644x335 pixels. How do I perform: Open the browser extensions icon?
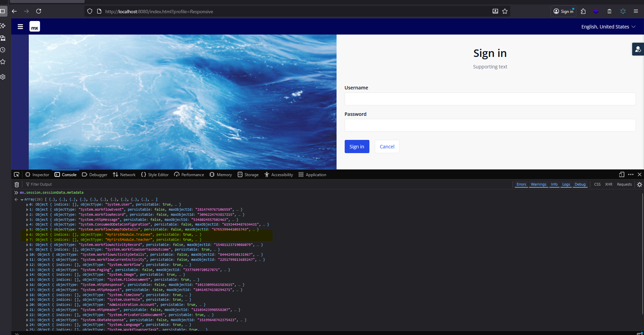[x=583, y=11]
